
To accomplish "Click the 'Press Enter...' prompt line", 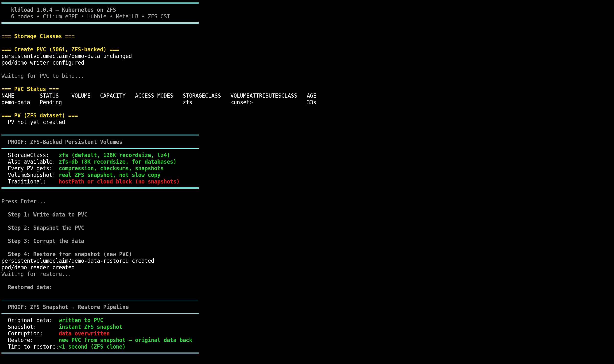I will click(x=24, y=202).
